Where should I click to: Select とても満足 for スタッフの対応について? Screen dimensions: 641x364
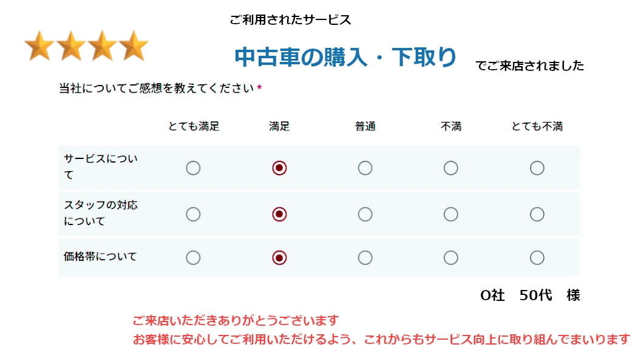click(x=193, y=214)
